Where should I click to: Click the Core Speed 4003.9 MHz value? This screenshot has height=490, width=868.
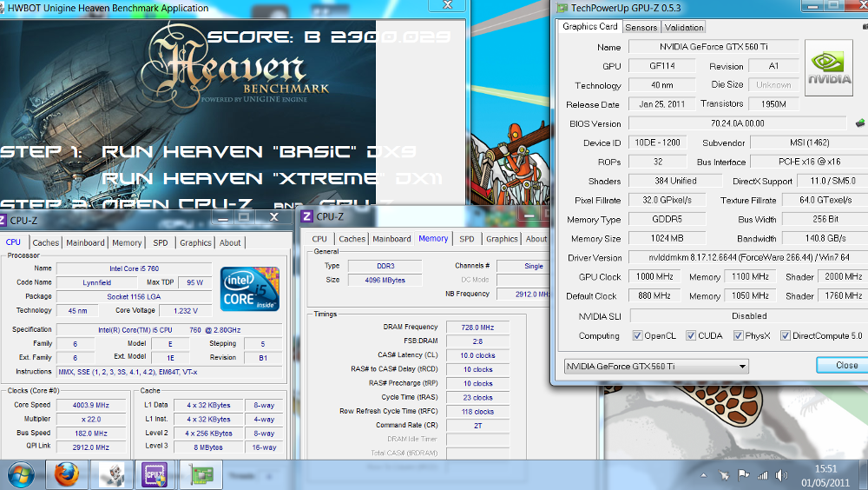coord(91,405)
